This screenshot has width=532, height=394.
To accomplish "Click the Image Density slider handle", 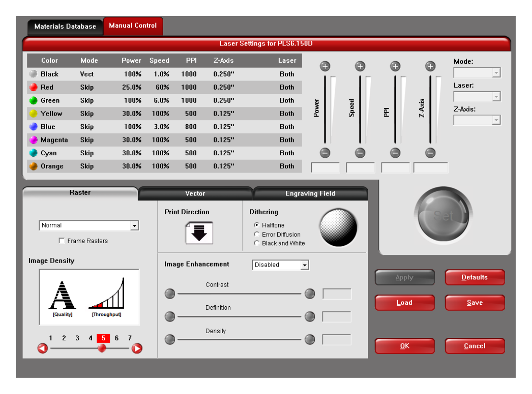I will click(x=102, y=348).
